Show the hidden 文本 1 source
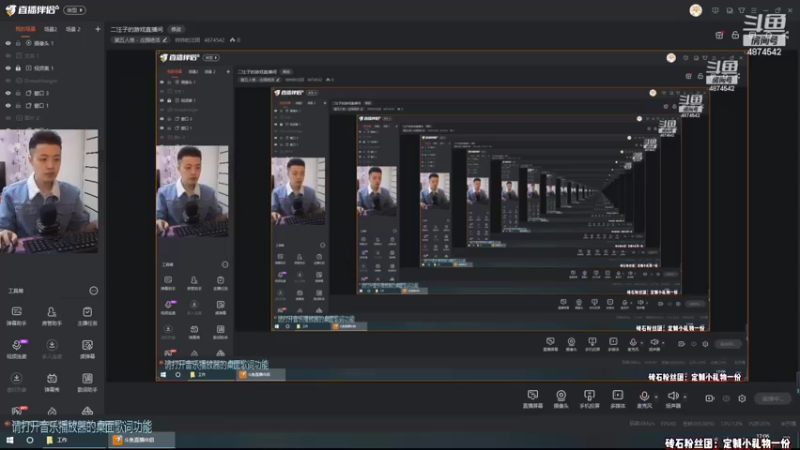This screenshot has height=450, width=800. point(8,56)
